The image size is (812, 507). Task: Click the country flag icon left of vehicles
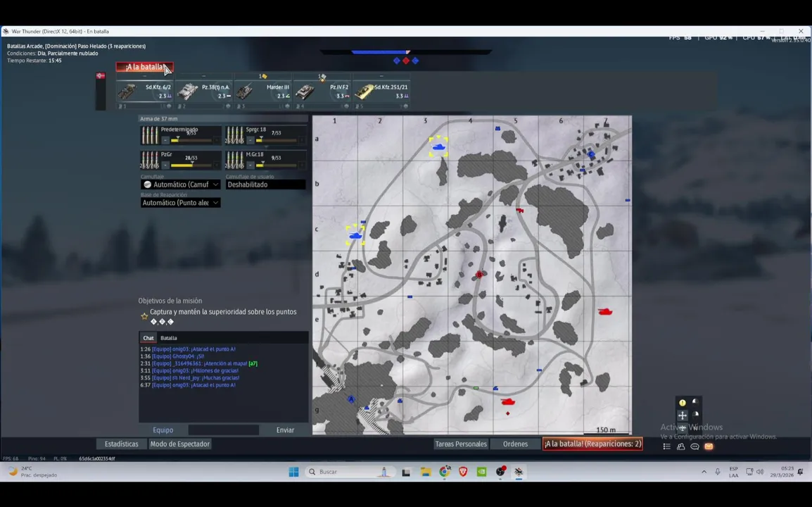tap(101, 75)
